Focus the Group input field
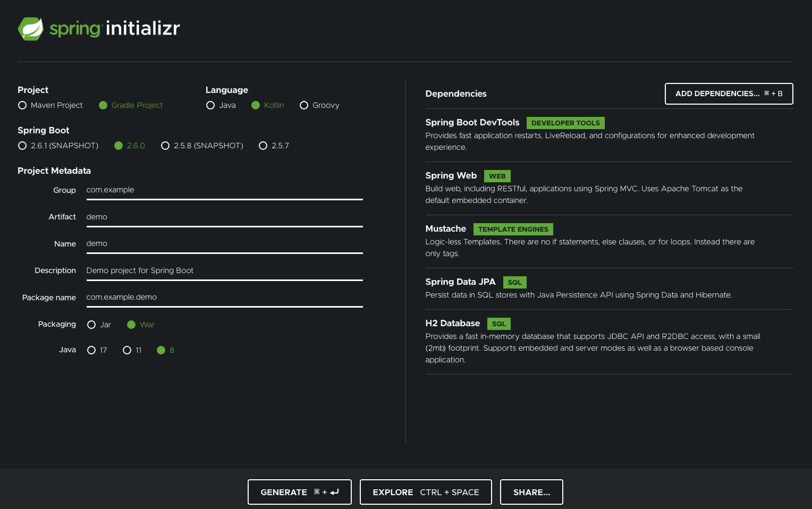Image resolution: width=812 pixels, height=509 pixels. [x=224, y=190]
